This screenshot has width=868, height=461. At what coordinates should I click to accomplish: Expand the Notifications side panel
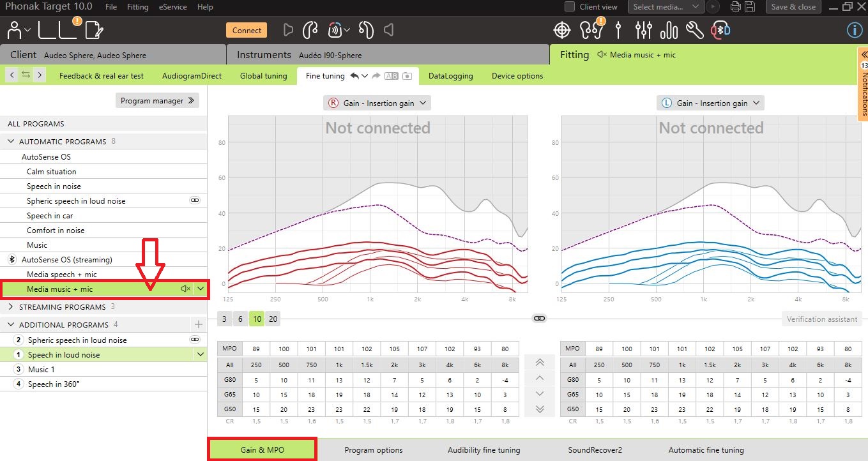point(863,84)
